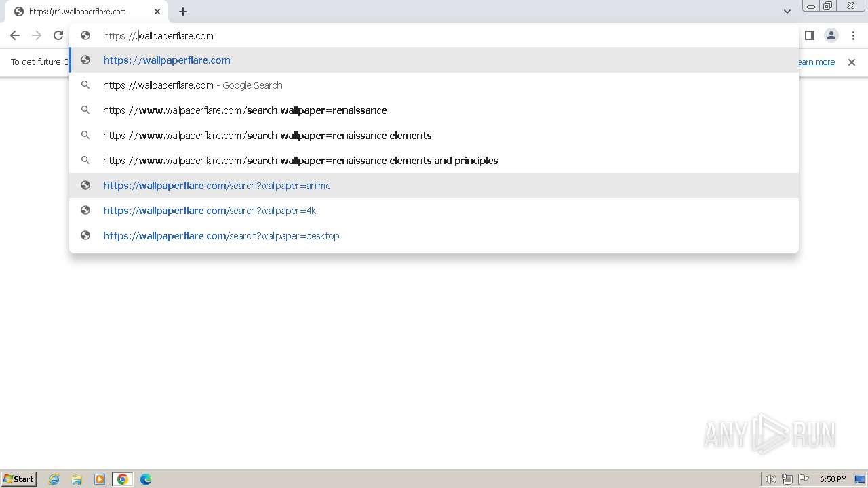Open the search?wallpaper=anime suggestion
The width and height of the screenshot is (868, 488).
434,186
